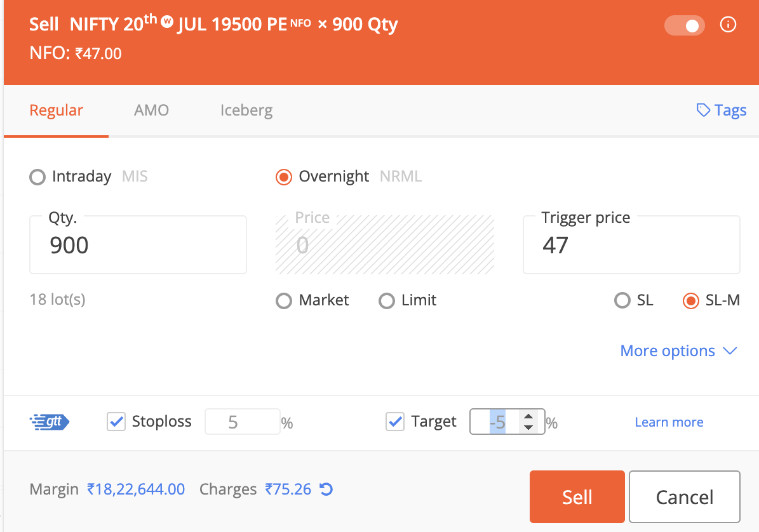Viewport: 759px width, 532px height.
Task: Click the orange Sell button
Action: pyautogui.click(x=577, y=496)
